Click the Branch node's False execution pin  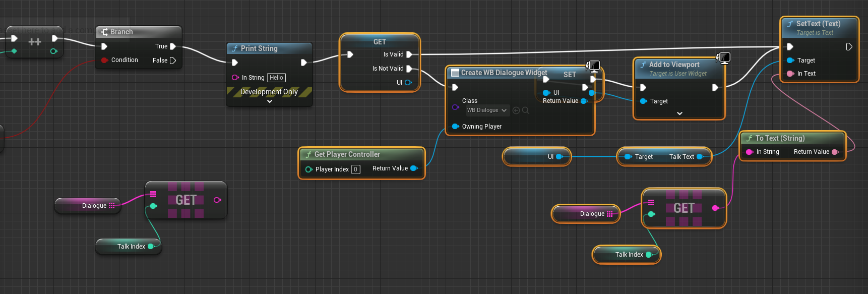click(x=173, y=61)
